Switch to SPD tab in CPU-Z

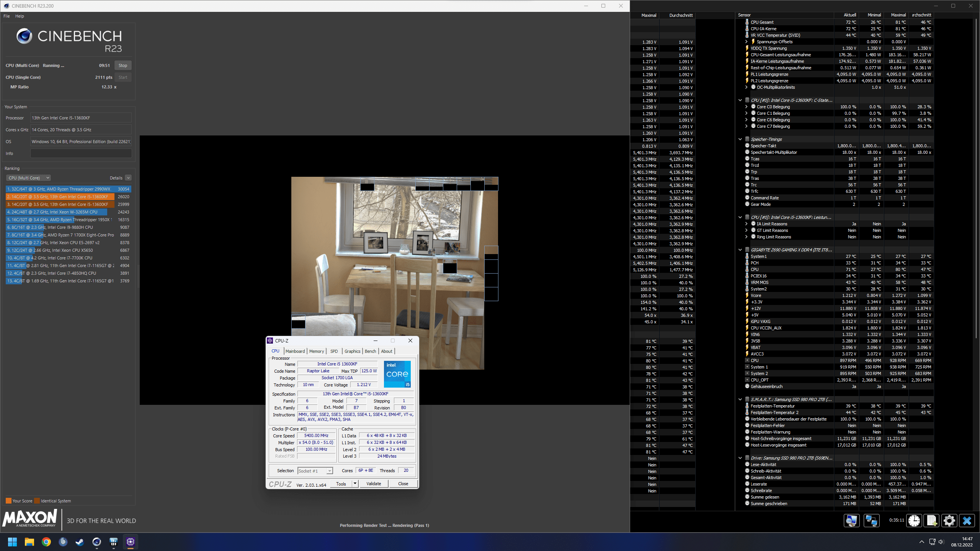tap(334, 351)
